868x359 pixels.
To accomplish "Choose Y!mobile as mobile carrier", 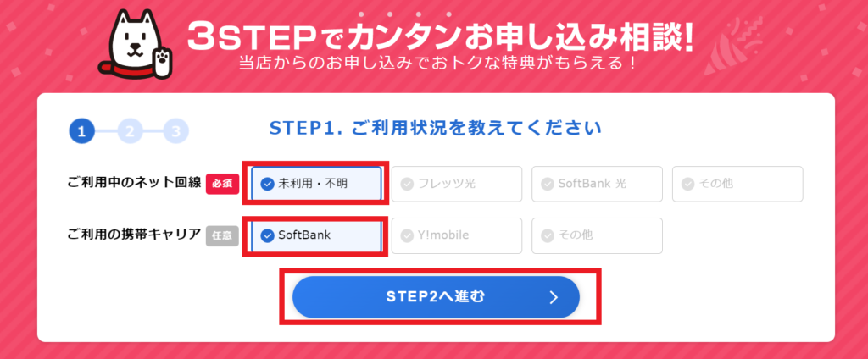I will tap(457, 235).
